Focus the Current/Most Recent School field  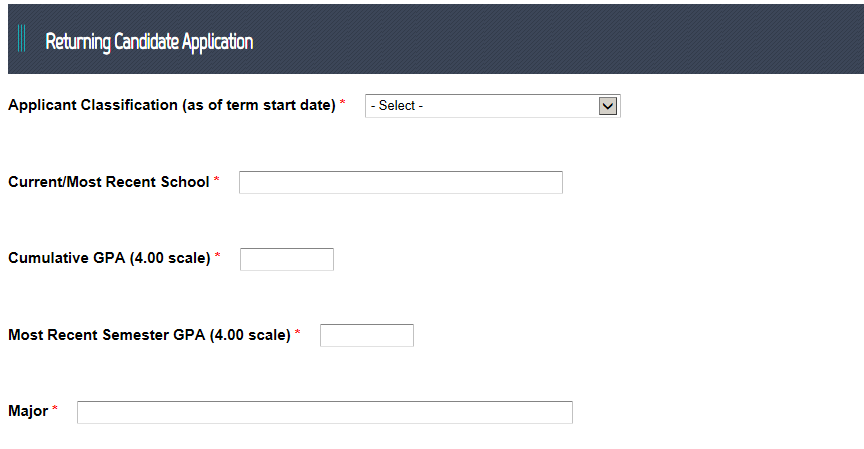click(400, 182)
